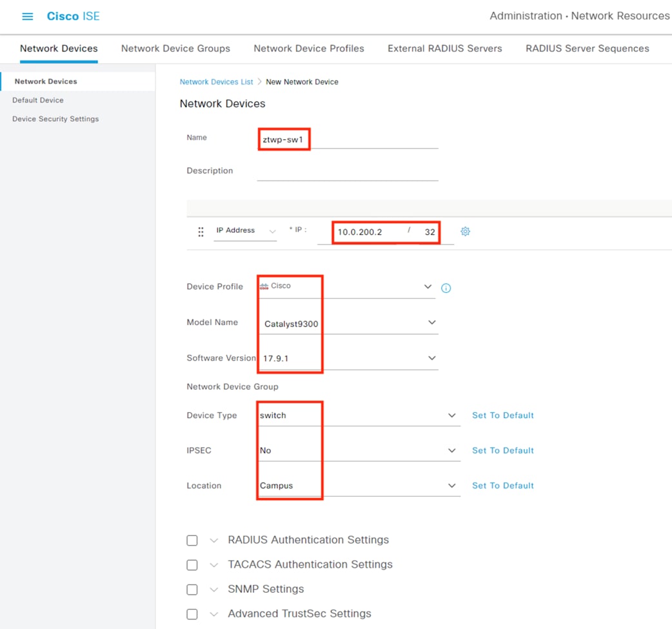Viewport: 672px width, 629px height.
Task: Switch to Network Devices tab
Action: (x=59, y=48)
